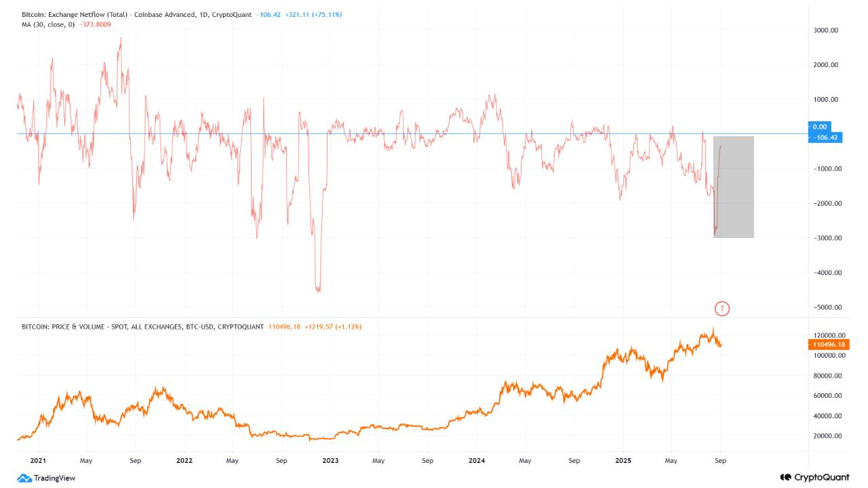Click the gray shaded rectangle on chart
The height and width of the screenshot is (488, 868).
coord(734,187)
